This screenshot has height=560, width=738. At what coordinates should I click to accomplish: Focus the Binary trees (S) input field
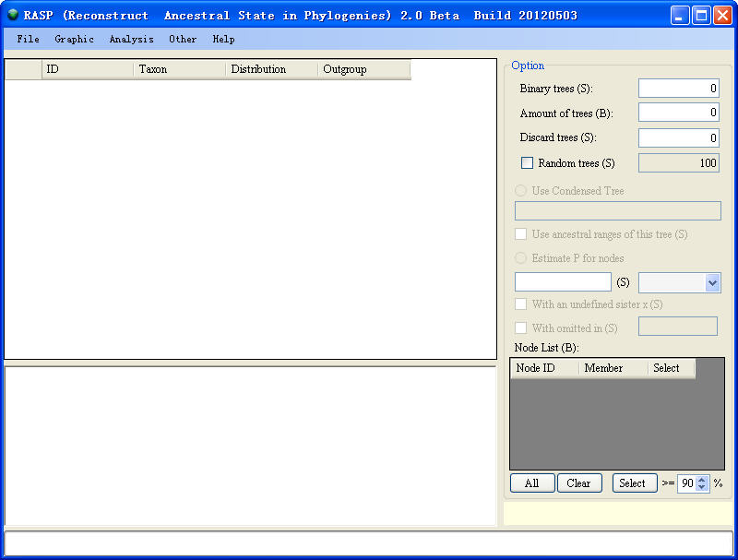click(679, 89)
